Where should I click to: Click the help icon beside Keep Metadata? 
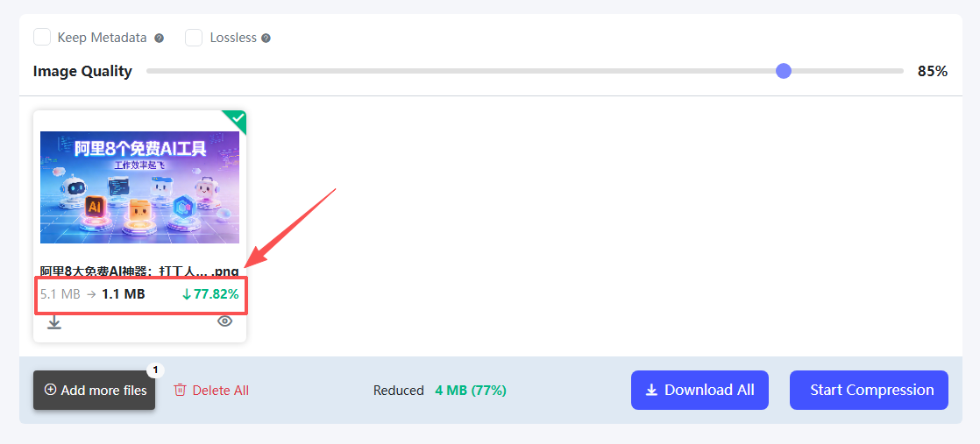[160, 39]
